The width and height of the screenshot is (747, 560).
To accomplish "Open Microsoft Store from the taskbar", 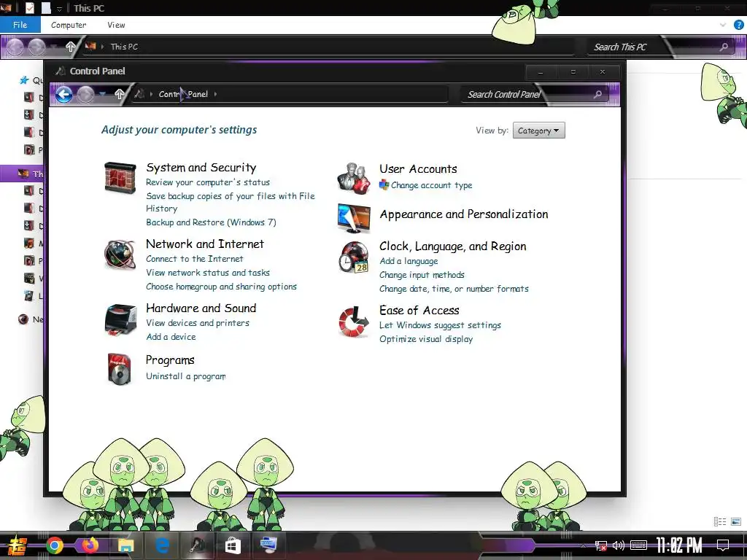I will [233, 545].
